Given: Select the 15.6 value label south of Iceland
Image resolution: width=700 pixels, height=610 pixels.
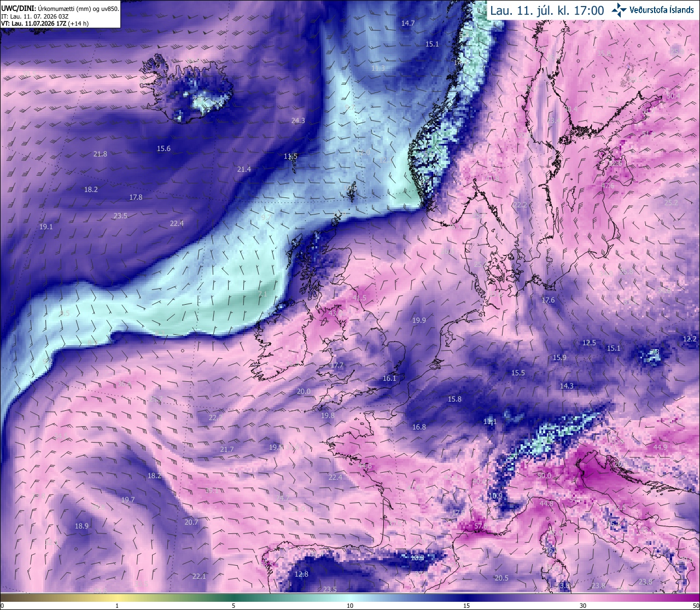Looking at the screenshot, I should pos(164,149).
